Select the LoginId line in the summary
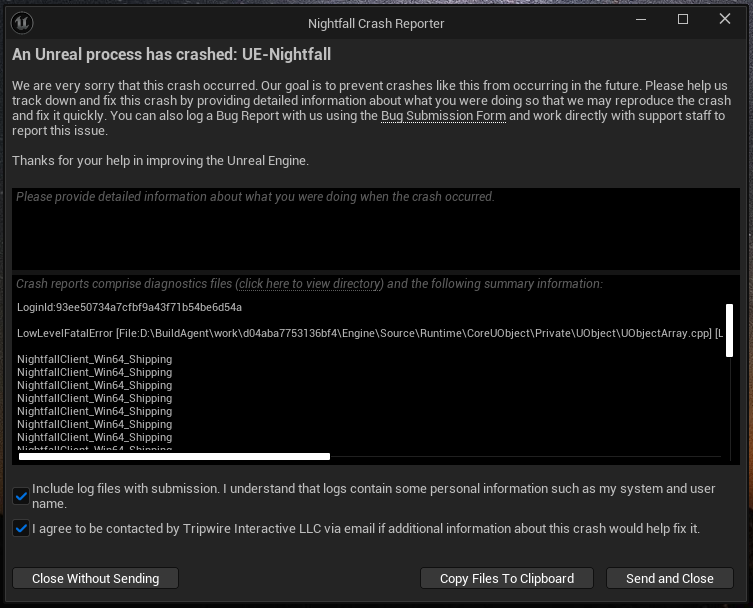The image size is (753, 608). click(x=129, y=307)
